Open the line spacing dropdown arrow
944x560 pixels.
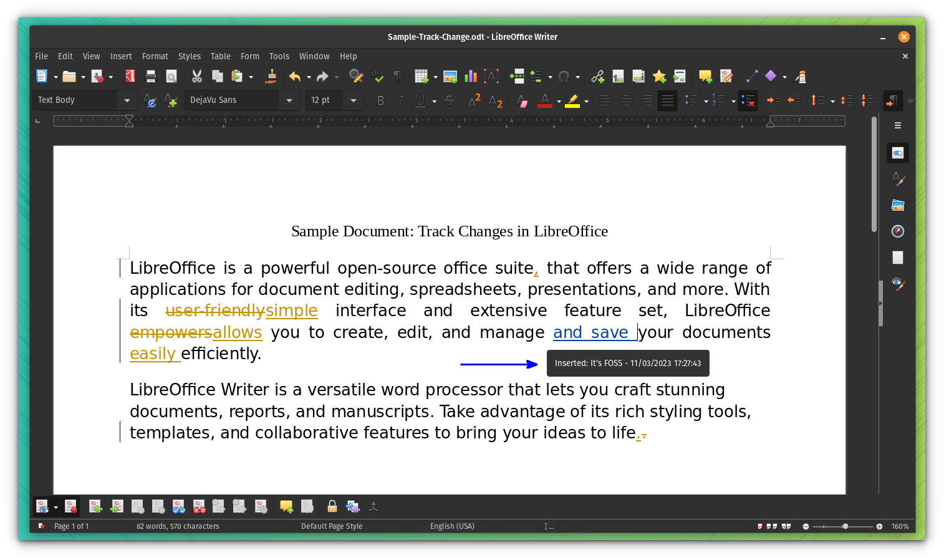pyautogui.click(x=832, y=100)
